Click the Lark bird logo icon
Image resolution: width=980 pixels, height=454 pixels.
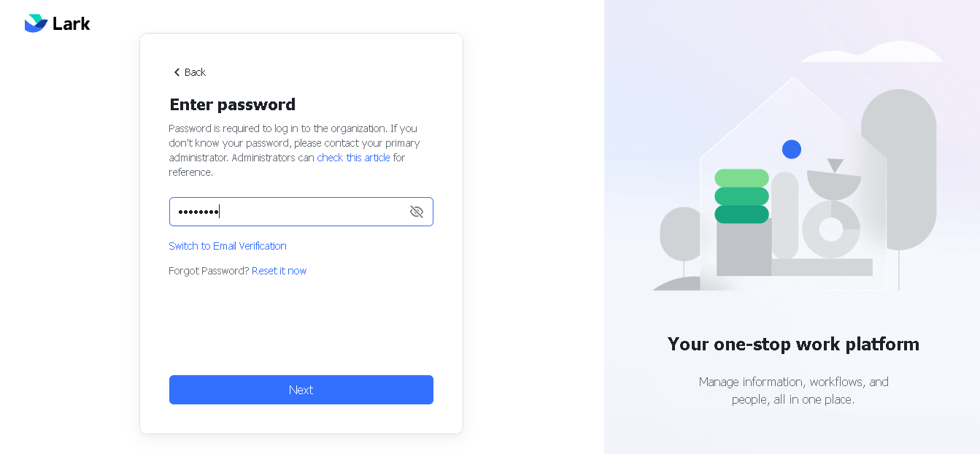[36, 23]
